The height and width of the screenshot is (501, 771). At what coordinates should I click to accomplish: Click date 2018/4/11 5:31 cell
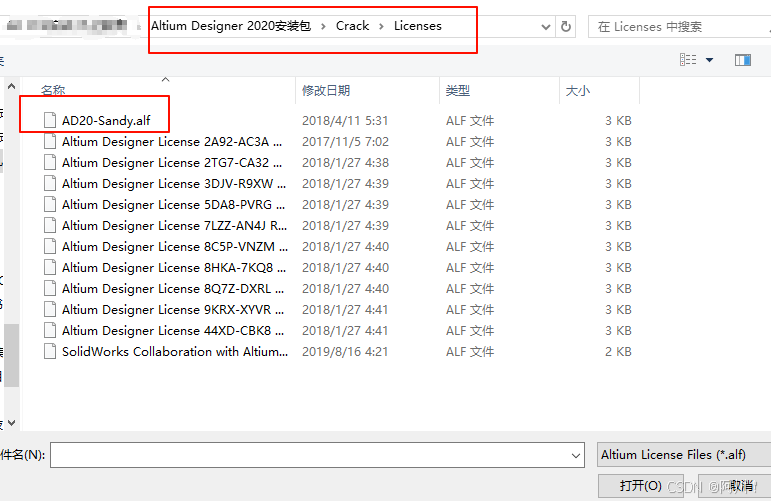point(345,120)
